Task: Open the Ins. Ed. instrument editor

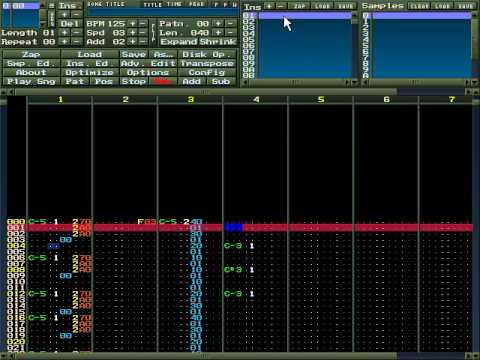Action: 89,63
